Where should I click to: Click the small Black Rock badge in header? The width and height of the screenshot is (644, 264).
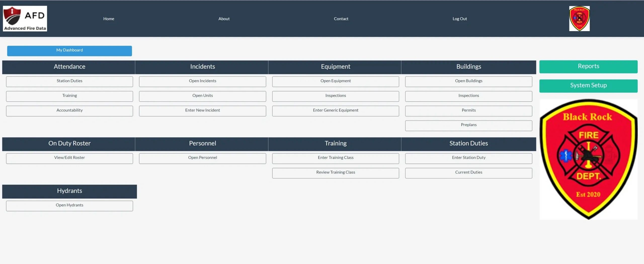579,19
